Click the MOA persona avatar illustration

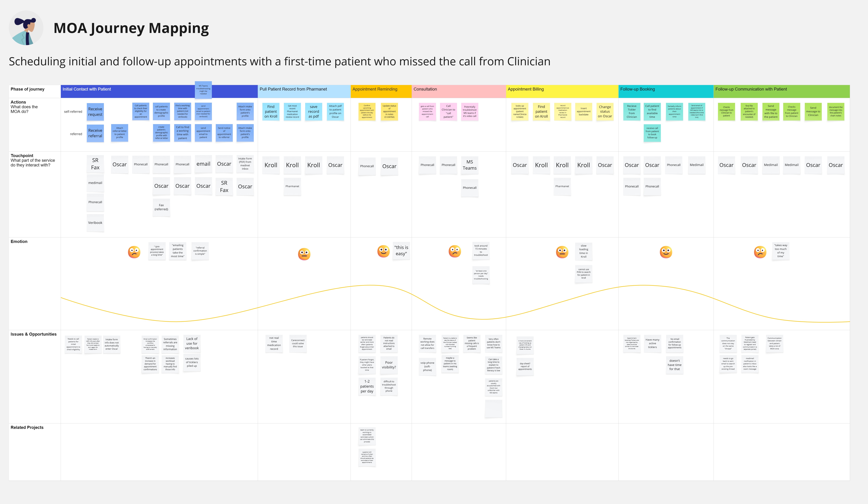[26, 28]
